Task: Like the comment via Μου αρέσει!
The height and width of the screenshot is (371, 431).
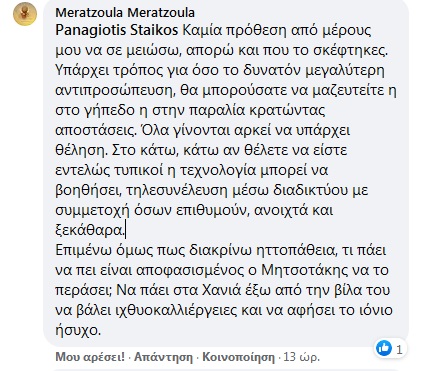Action: coord(90,357)
